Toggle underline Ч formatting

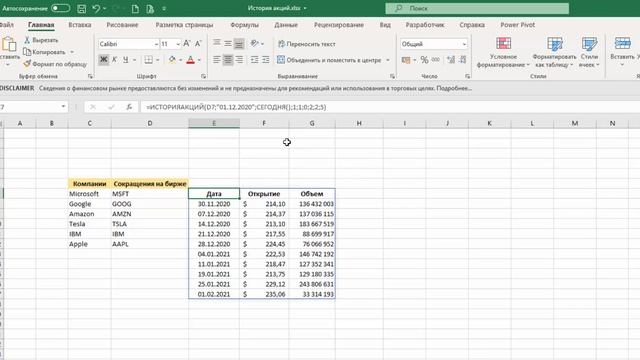pos(126,60)
